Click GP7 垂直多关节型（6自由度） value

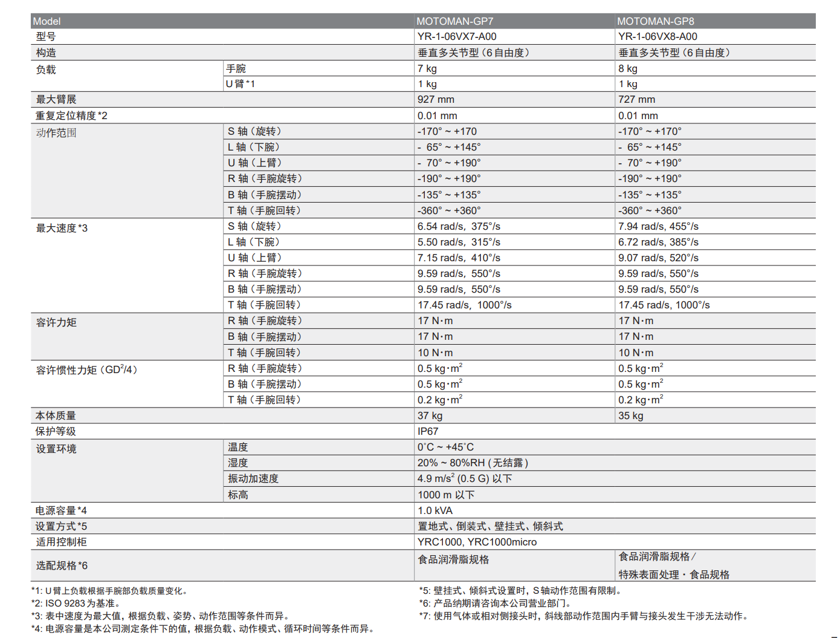pos(474,53)
